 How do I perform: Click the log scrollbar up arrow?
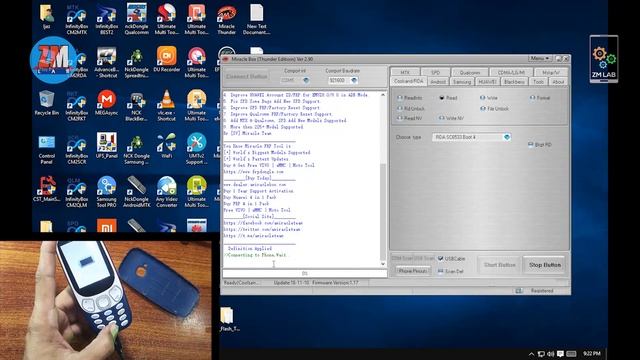(x=383, y=95)
